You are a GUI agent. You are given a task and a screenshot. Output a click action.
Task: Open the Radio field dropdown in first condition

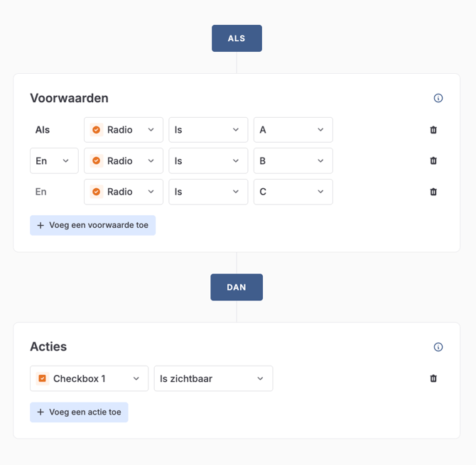pos(124,130)
